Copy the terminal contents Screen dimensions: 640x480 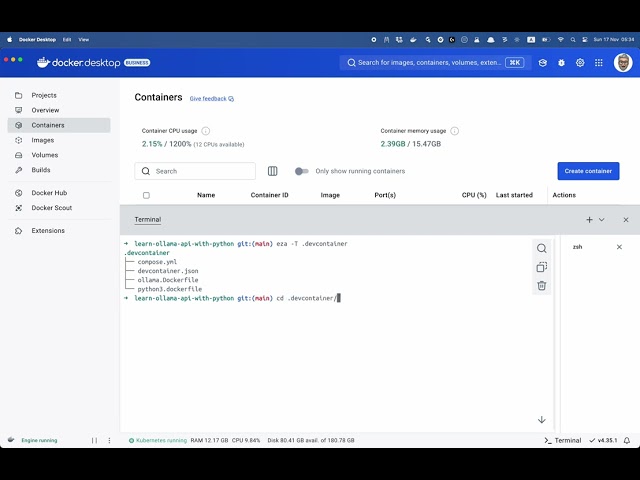tap(542, 267)
